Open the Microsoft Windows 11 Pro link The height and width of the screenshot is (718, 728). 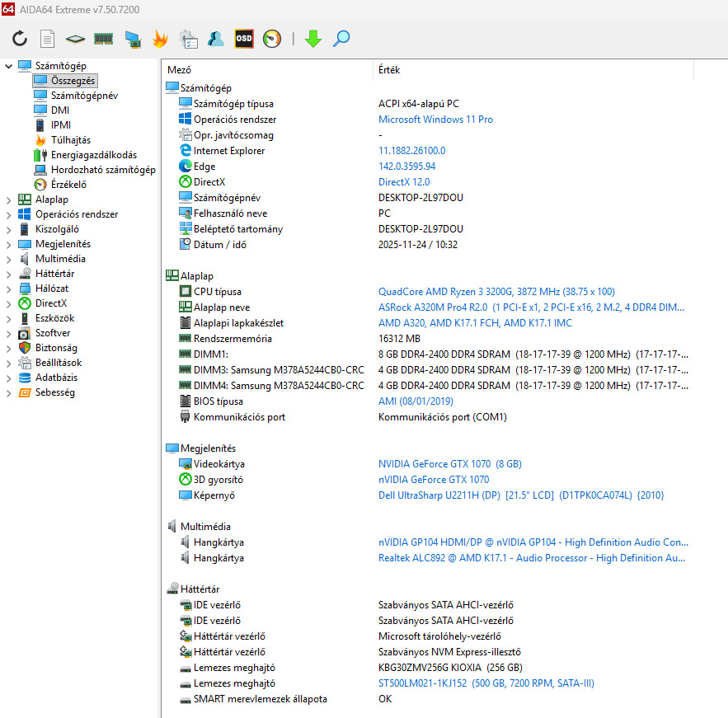coord(435,120)
